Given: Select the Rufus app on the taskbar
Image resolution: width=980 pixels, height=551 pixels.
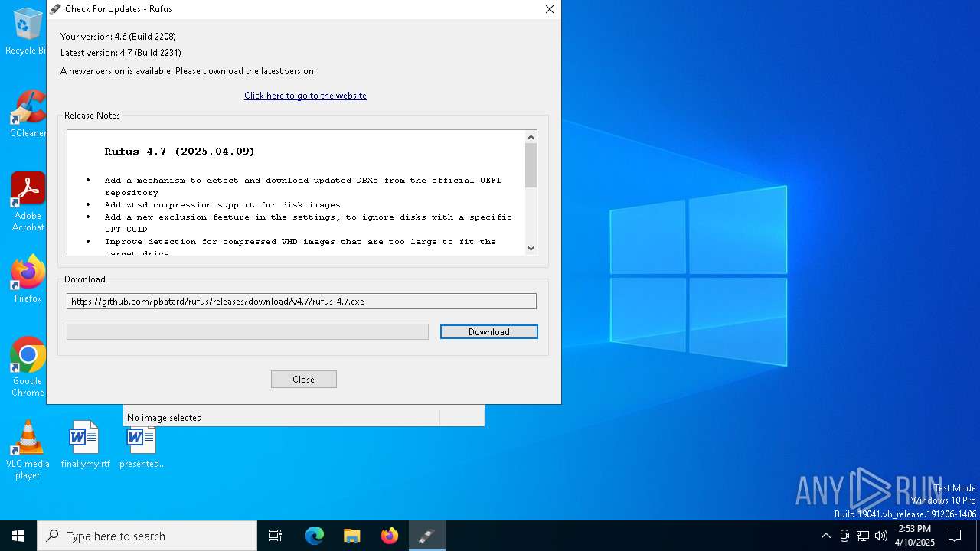Looking at the screenshot, I should coord(426,536).
